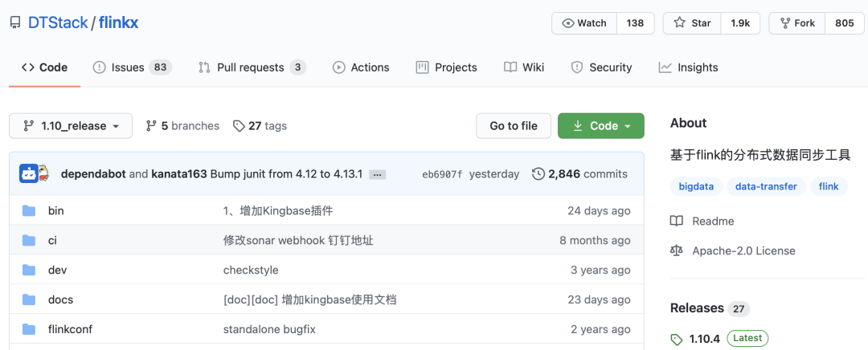This screenshot has height=350, width=868.
Task: Click the bin folder icon
Action: coord(30,211)
